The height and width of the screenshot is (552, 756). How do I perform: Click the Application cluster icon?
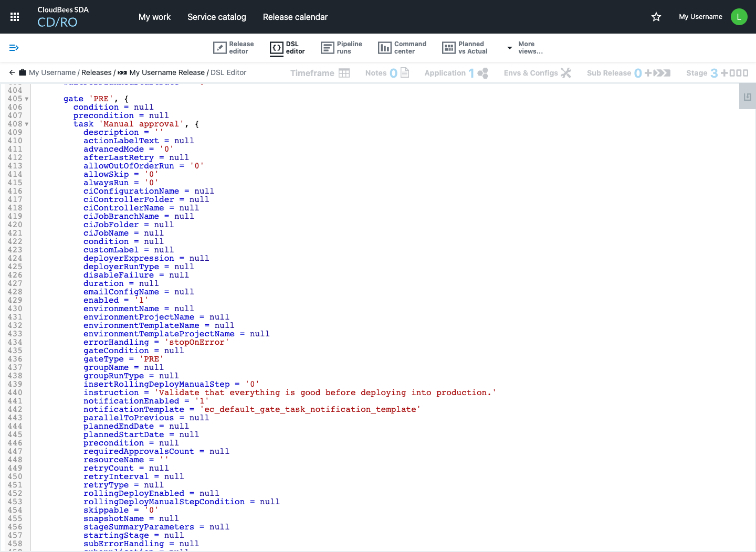pyautogui.click(x=483, y=73)
